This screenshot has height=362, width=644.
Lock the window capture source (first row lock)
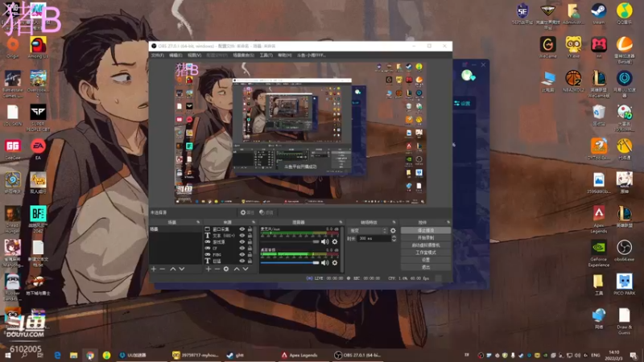click(x=250, y=229)
